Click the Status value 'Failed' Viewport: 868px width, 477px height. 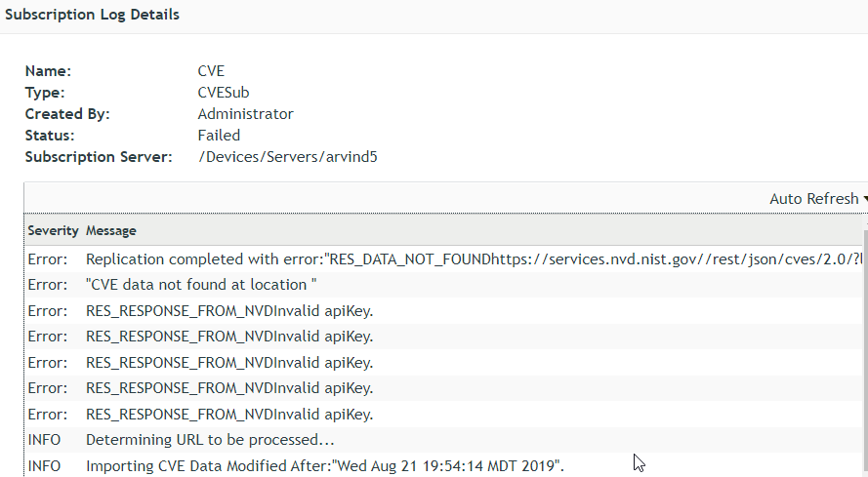tap(219, 136)
